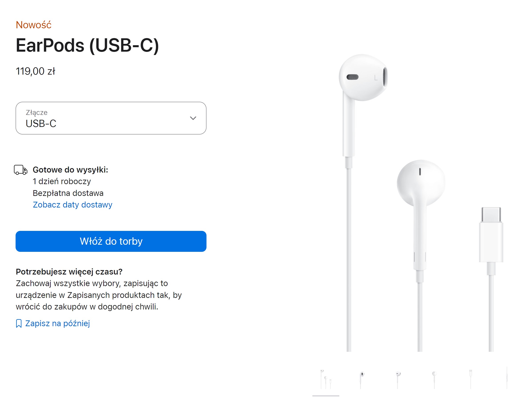This screenshot has height=405, width=532.
Task: Open the Złącze USB-C dropdown
Action: tap(111, 118)
